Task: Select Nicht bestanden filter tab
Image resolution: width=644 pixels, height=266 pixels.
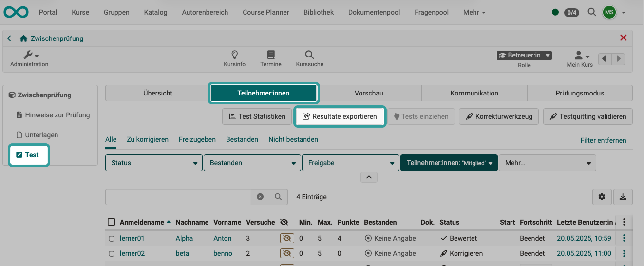Action: 293,139
